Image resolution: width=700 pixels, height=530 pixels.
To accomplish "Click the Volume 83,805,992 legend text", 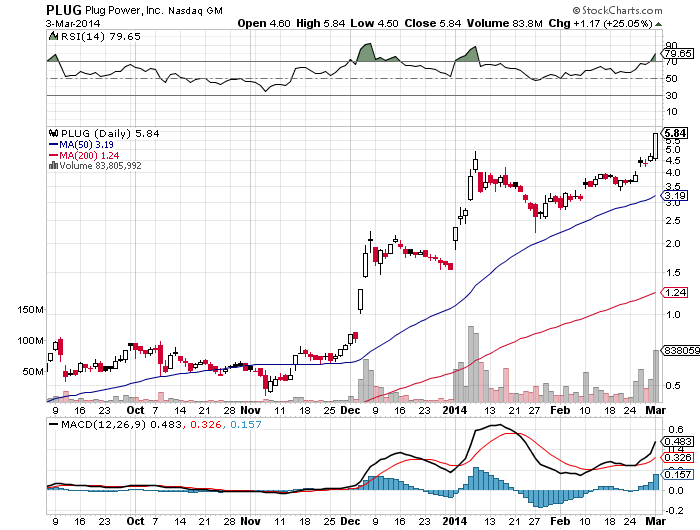I will 100,166.
